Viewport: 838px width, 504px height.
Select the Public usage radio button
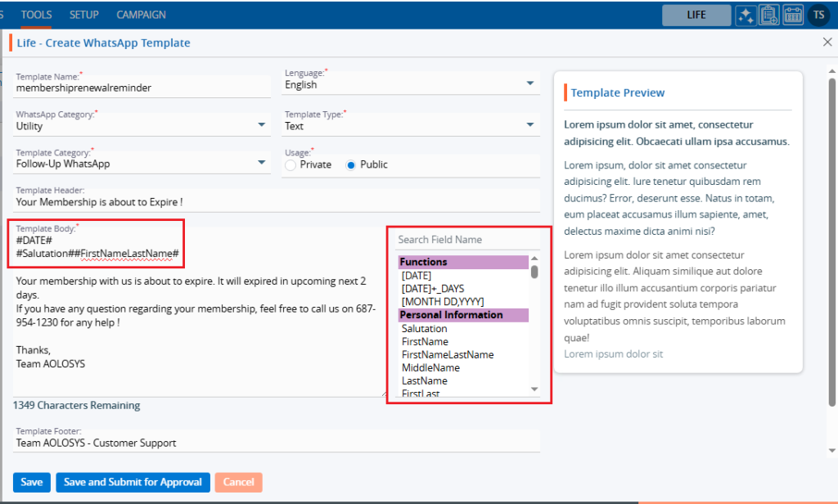[x=351, y=165]
